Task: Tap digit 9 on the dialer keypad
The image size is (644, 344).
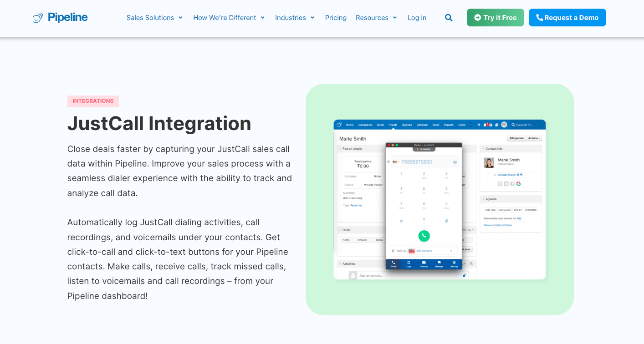Action: point(446,205)
